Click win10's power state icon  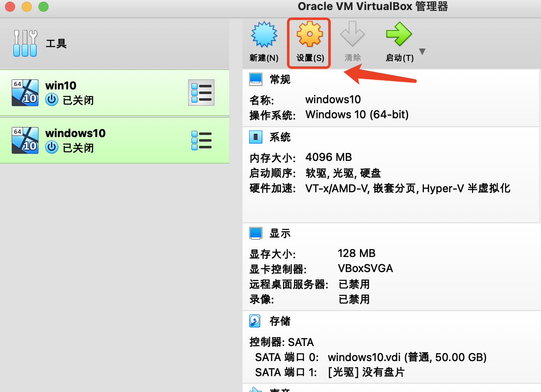coord(51,100)
